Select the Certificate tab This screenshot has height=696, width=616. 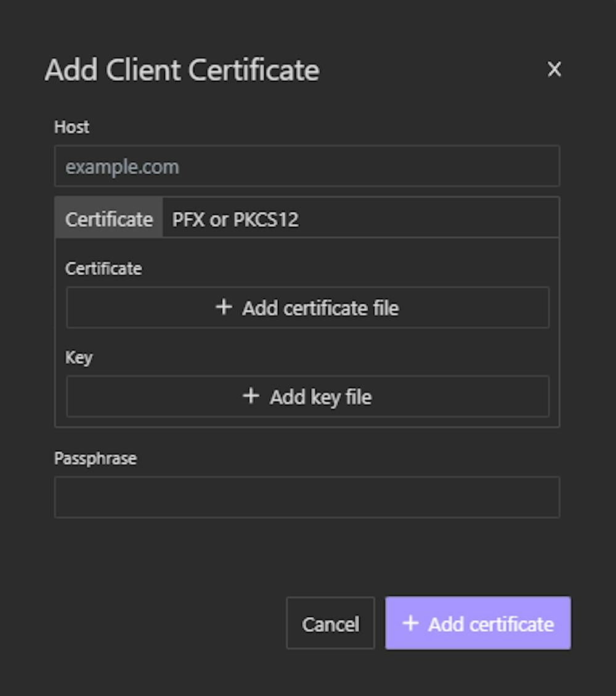click(108, 219)
